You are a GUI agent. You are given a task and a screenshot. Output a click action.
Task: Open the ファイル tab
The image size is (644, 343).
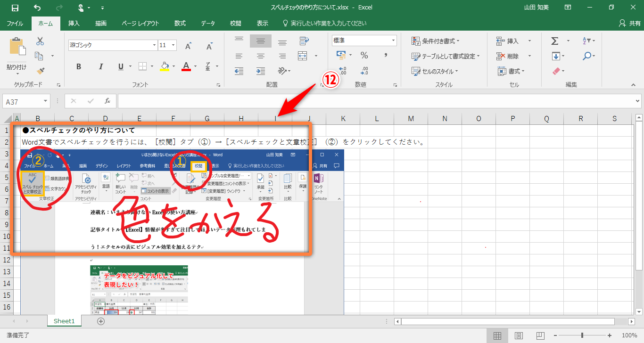tap(15, 23)
